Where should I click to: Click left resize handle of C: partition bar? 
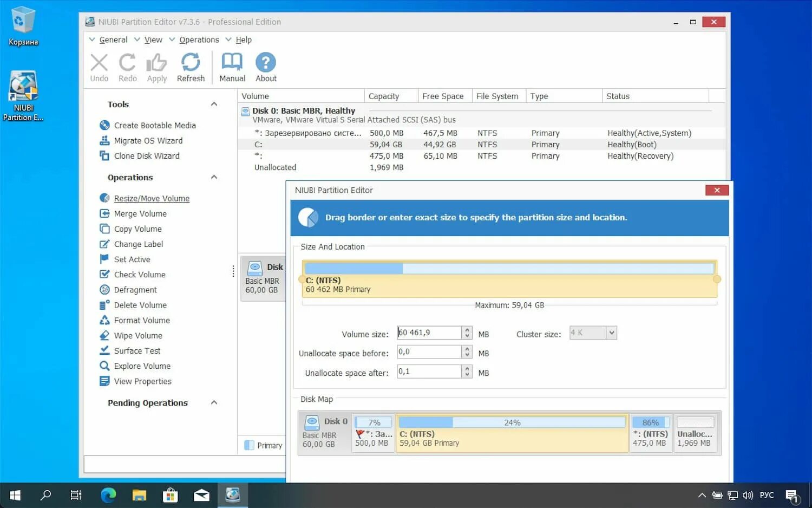point(302,279)
